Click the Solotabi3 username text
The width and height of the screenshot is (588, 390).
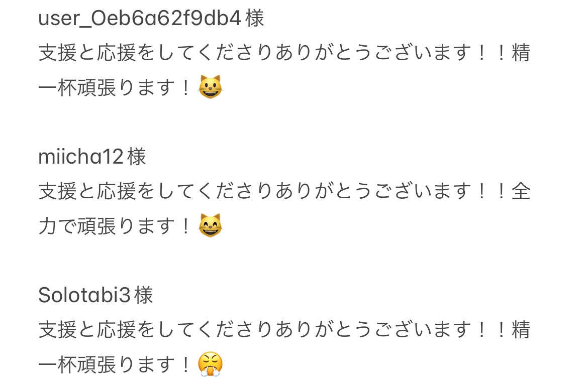tap(84, 295)
